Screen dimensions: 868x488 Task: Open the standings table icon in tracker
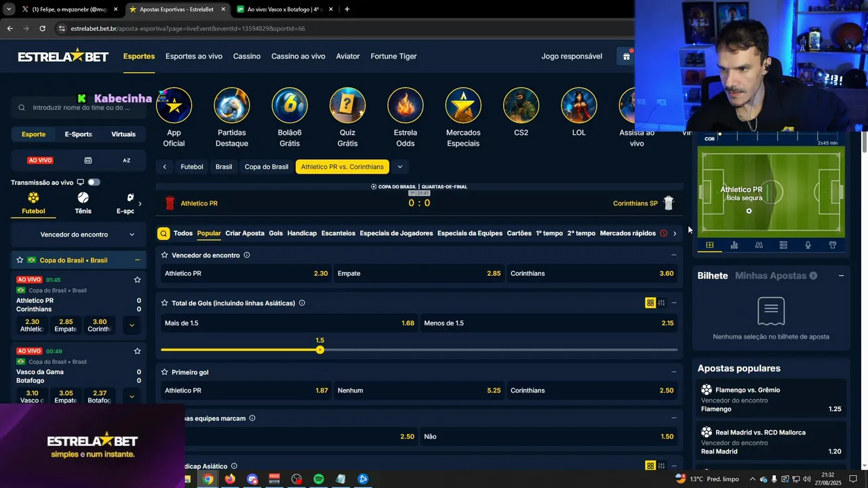783,245
